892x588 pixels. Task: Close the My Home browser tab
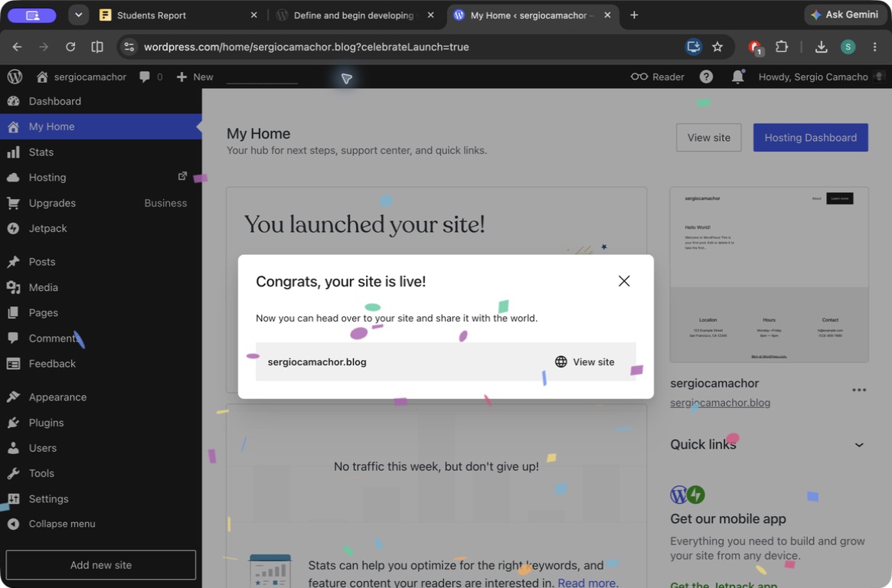coord(608,15)
